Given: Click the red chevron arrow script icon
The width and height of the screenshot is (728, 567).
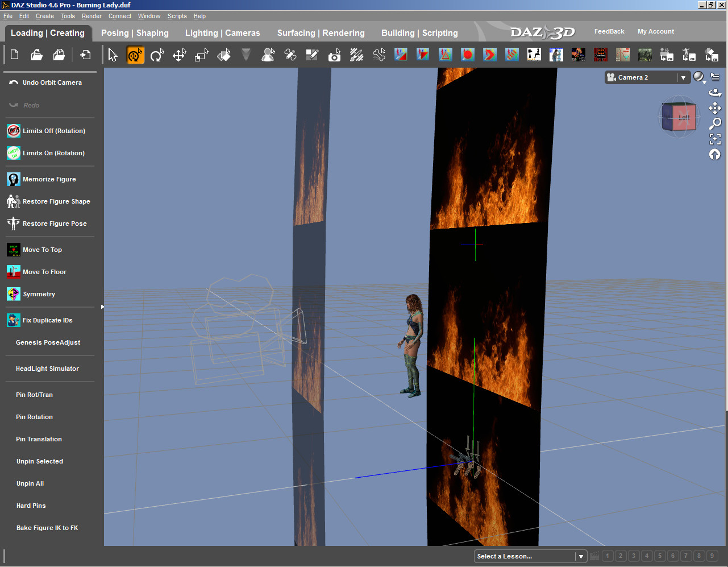Looking at the screenshot, I should point(490,55).
